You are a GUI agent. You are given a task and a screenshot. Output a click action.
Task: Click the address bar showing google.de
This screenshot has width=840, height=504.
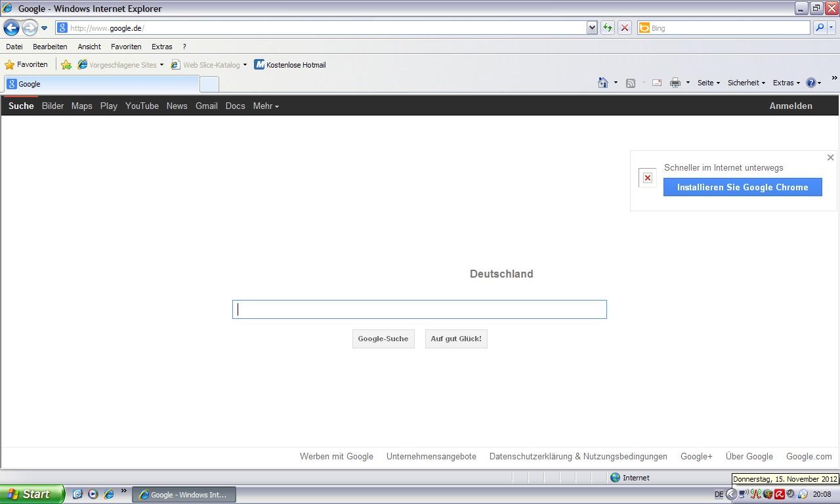click(321, 28)
